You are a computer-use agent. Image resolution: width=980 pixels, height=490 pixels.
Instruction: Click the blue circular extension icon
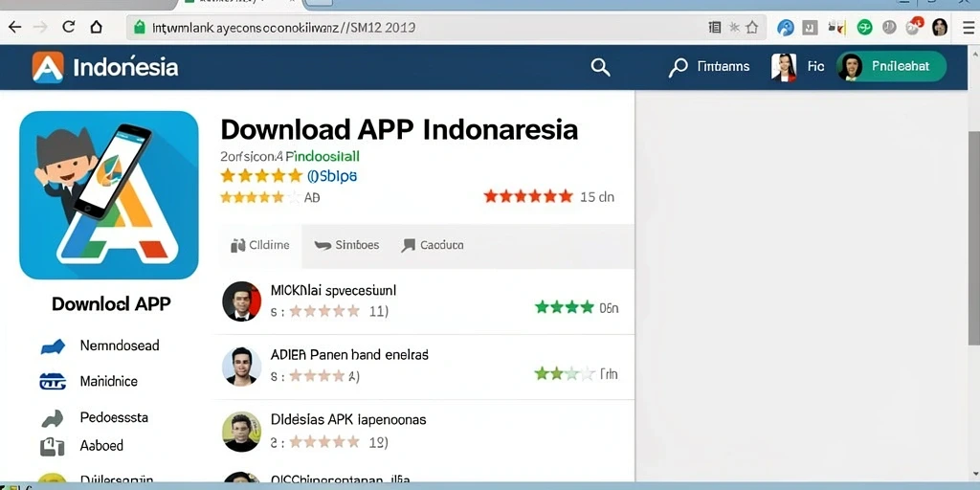coord(785,28)
